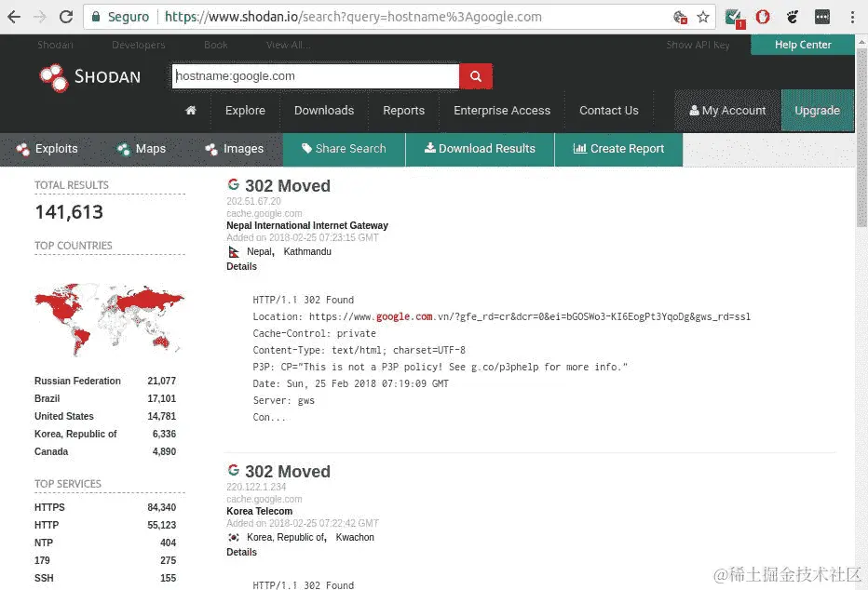Filter by Russian Federation country
Image resolution: width=868 pixels, height=590 pixels.
[x=77, y=381]
